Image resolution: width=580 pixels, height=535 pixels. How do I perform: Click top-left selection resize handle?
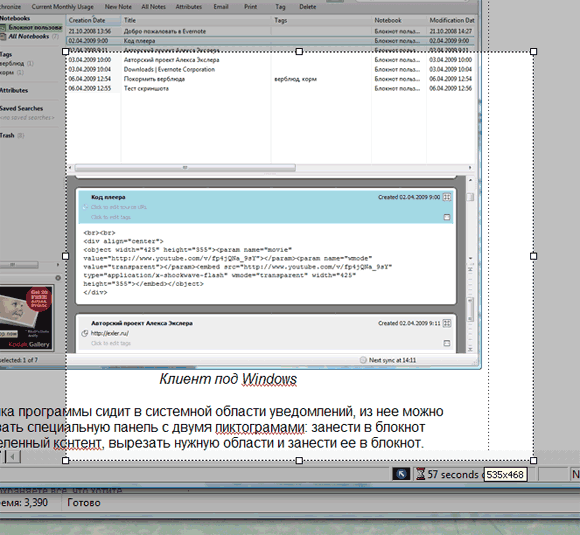(x=65, y=51)
